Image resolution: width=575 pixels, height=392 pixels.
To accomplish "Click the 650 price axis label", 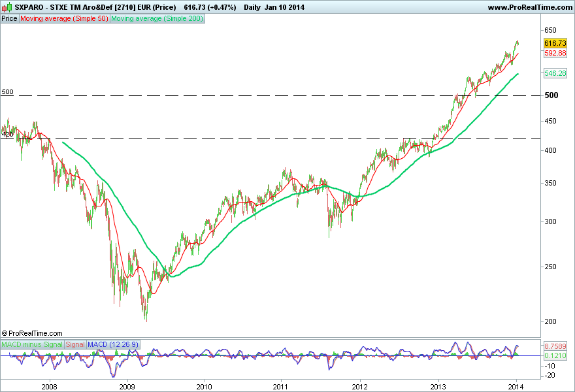I will click(550, 31).
